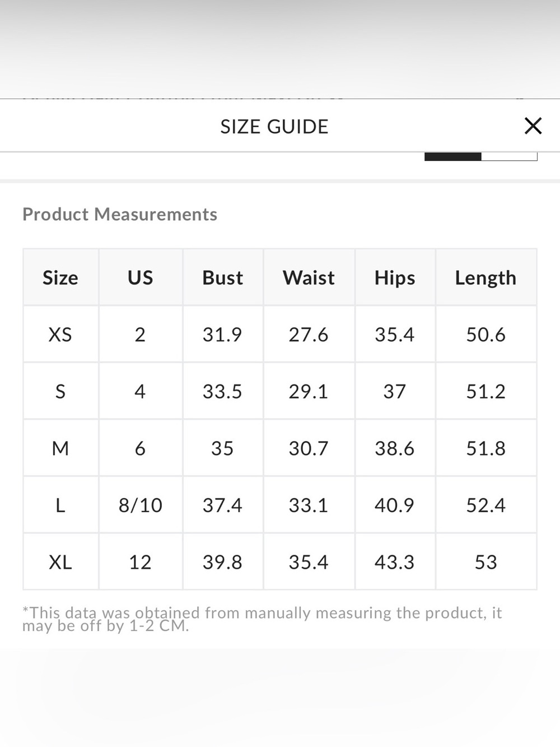Select the L size row label
Screen dimensions: 560x747
[x=60, y=505]
